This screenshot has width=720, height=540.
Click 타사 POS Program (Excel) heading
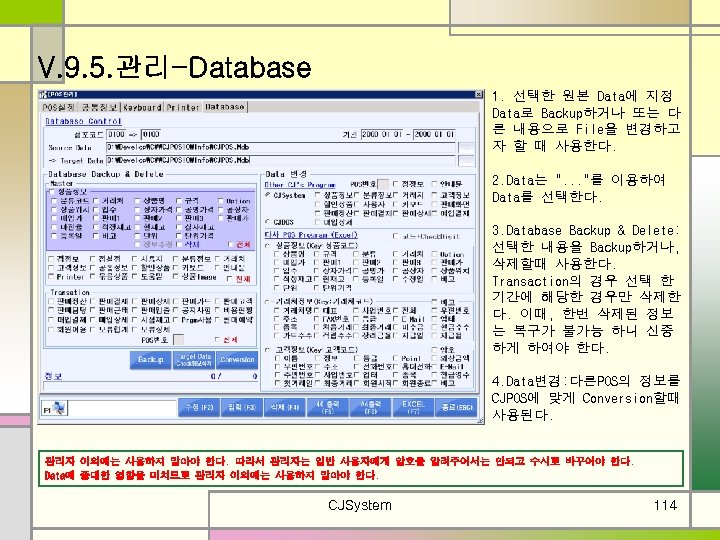pyautogui.click(x=311, y=235)
